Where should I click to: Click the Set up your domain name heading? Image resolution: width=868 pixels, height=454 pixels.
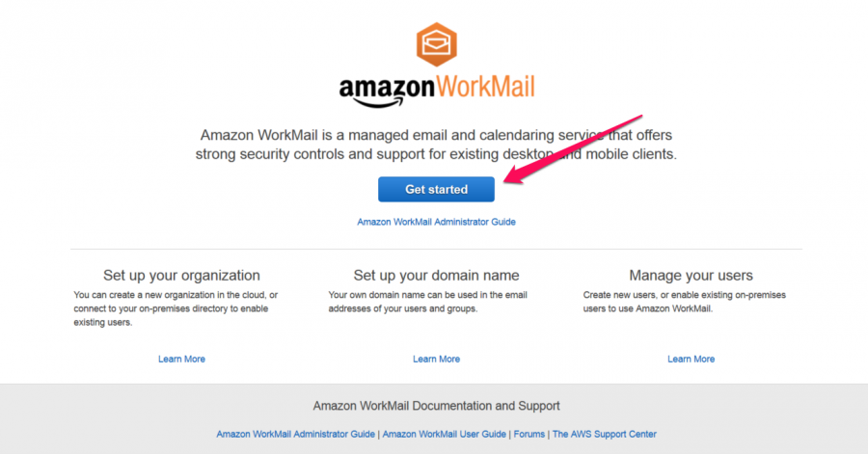[436, 276]
